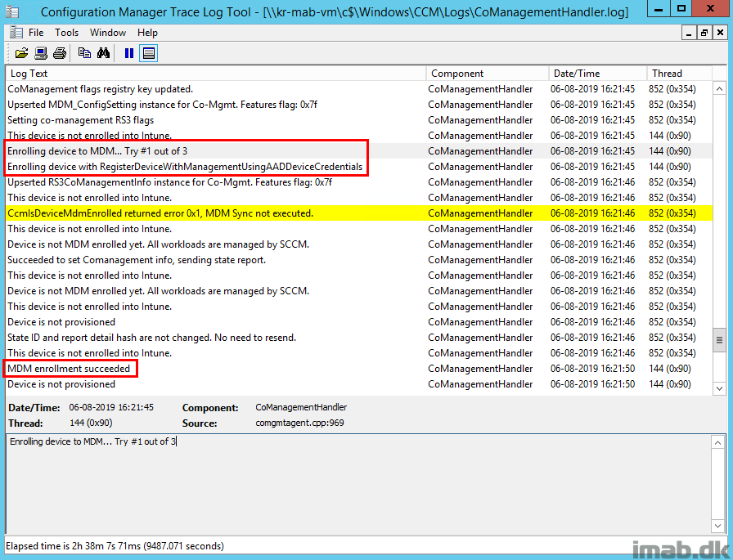Click the CMTrace app icon in title bar
The image size is (733, 560).
12,11
